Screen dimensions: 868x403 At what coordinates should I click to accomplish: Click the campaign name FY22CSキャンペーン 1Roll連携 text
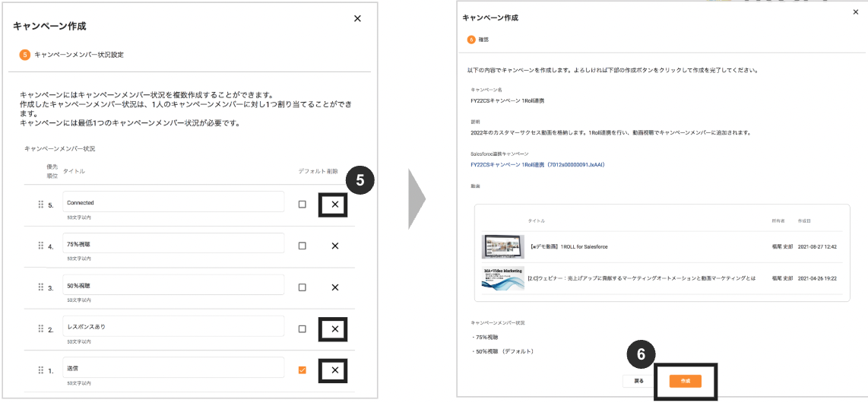508,100
